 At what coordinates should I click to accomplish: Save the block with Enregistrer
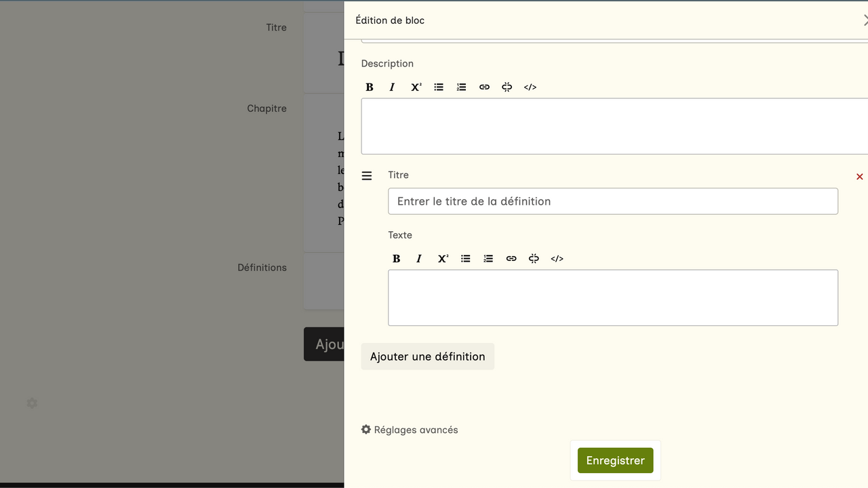(x=615, y=461)
